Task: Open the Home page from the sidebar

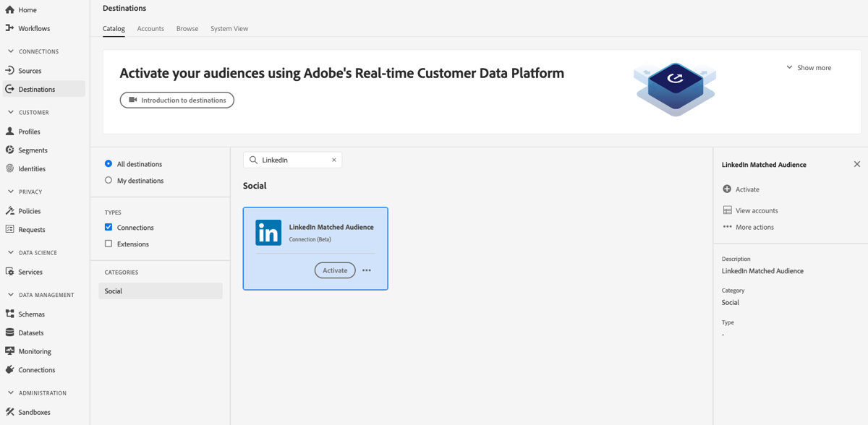Action: [25, 10]
